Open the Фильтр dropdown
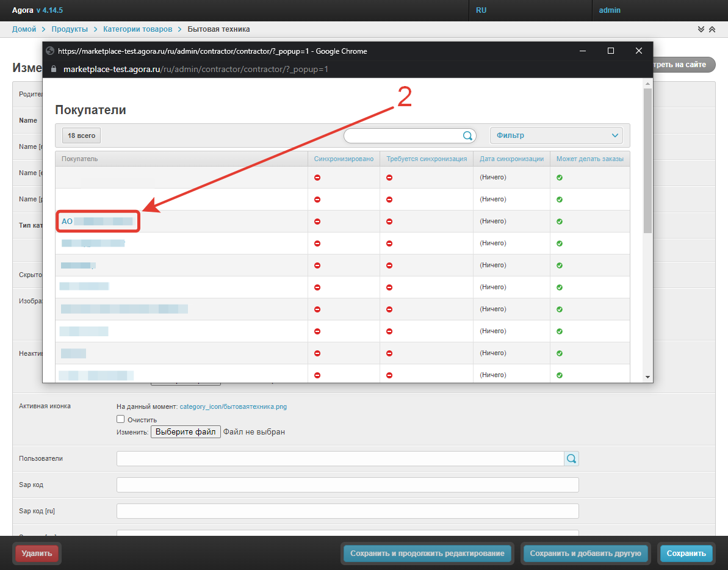Viewport: 728px width, 570px height. [x=556, y=135]
